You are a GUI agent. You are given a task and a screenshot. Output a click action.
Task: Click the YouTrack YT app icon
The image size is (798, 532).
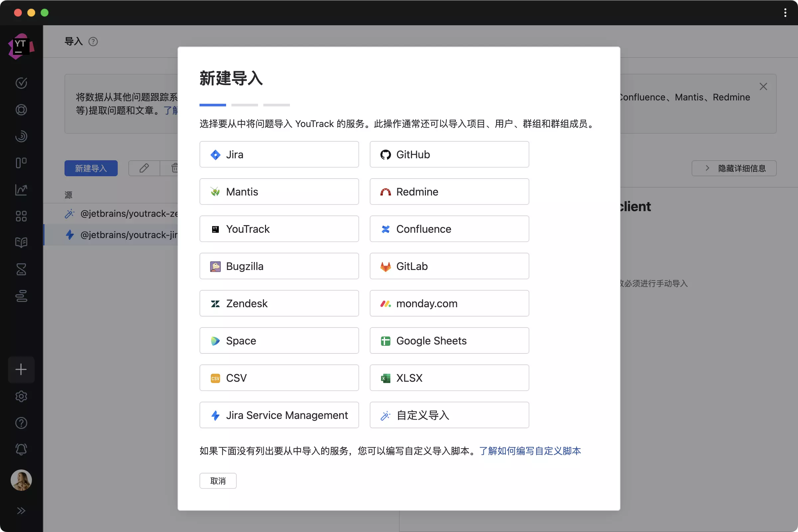(x=21, y=48)
